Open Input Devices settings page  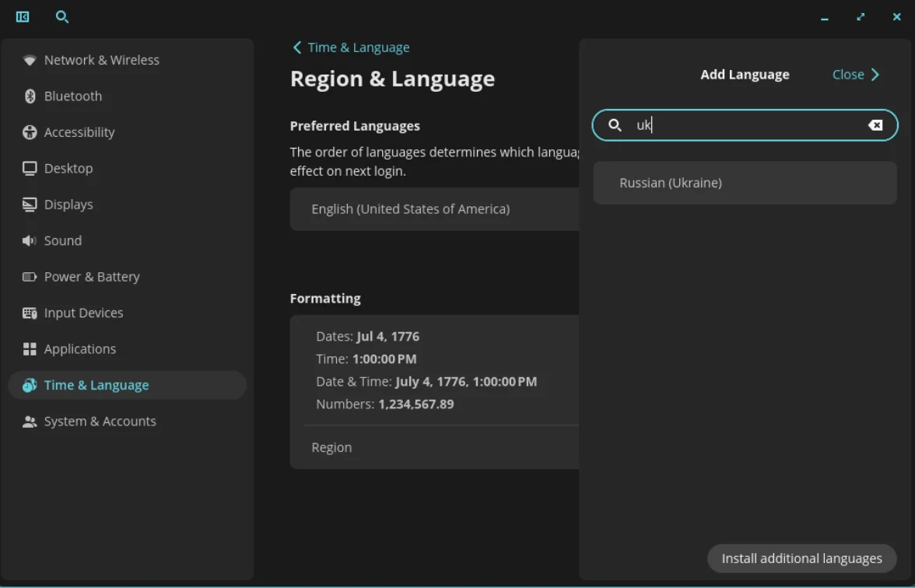tap(83, 313)
